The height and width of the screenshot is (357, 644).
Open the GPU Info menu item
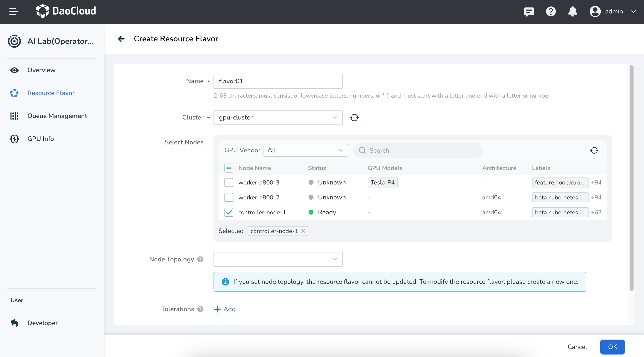tap(41, 139)
